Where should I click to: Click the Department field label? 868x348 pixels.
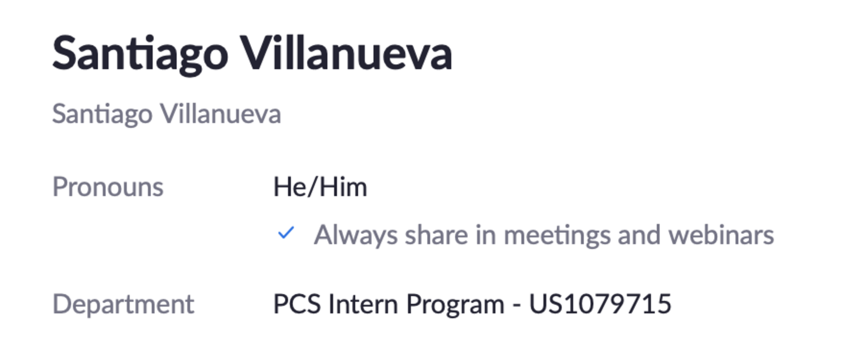pos(123,304)
